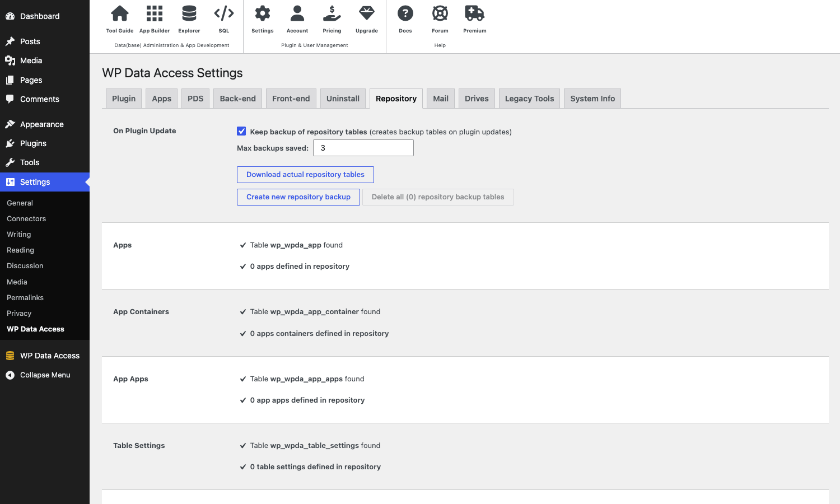Open Plugins in the admin sidebar
The image size is (840, 504).
tap(45, 143)
